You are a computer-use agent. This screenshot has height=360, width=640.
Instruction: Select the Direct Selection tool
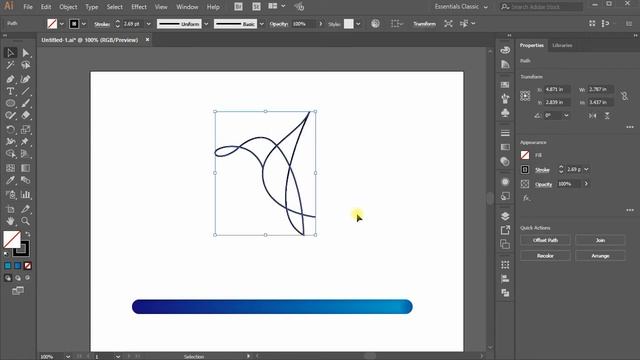point(25,53)
